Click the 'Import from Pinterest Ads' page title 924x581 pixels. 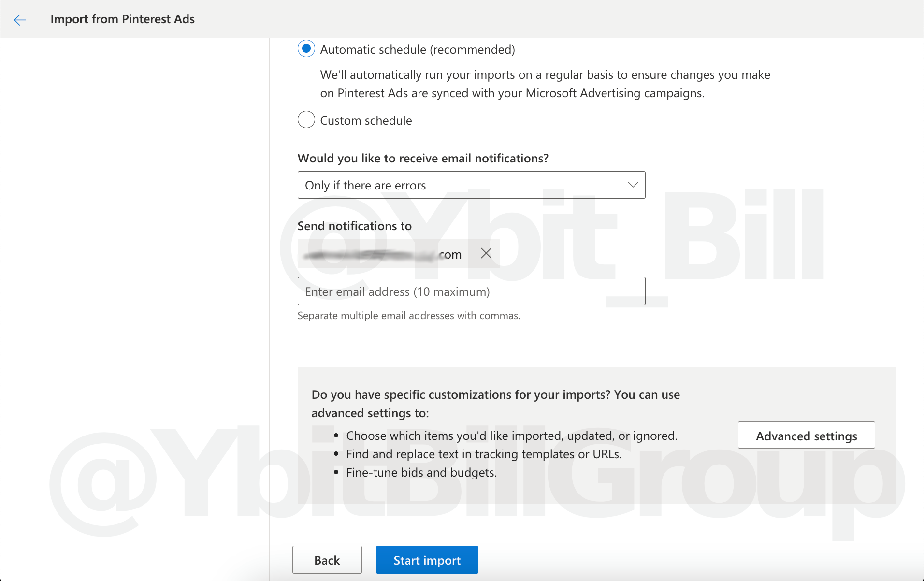[x=123, y=19]
